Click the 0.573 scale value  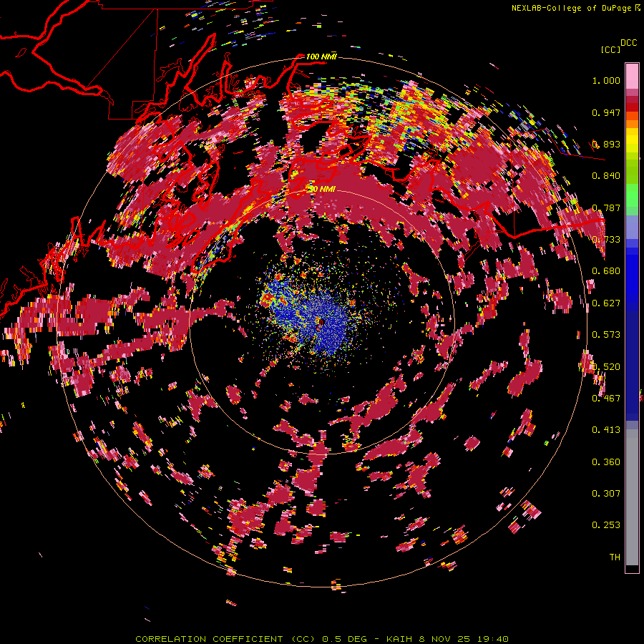tap(606, 335)
